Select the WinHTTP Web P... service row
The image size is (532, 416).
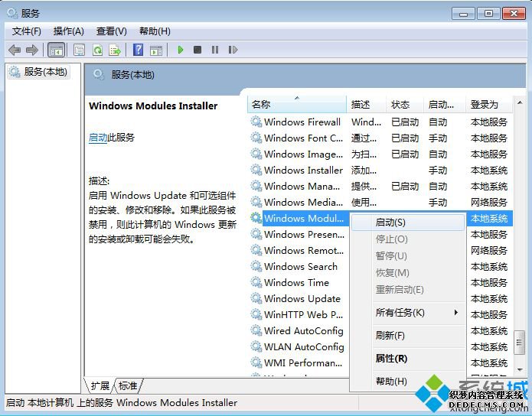click(299, 314)
